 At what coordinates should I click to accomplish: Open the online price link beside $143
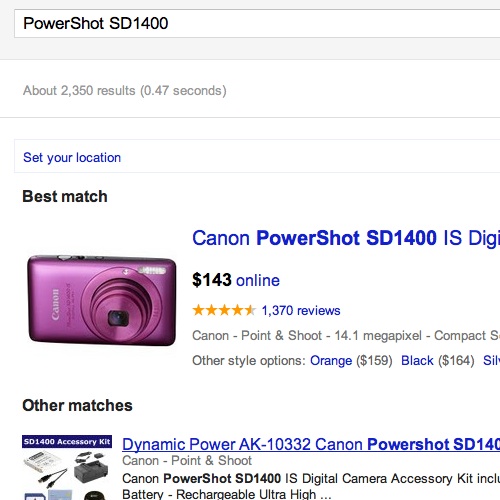tap(258, 280)
